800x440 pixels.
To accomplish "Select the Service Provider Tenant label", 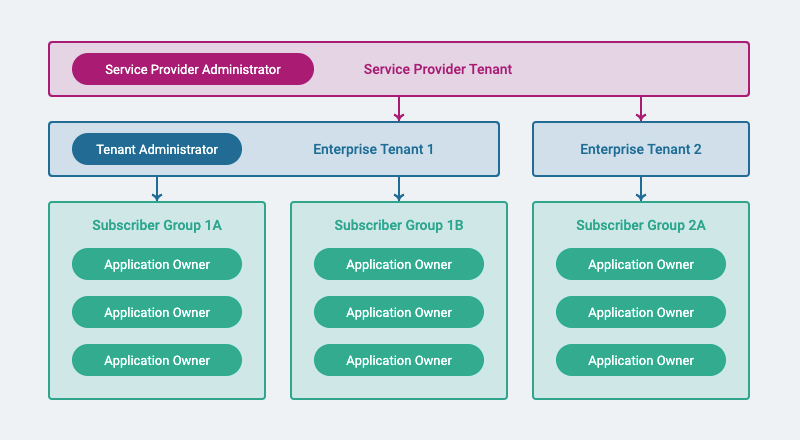I will click(438, 69).
